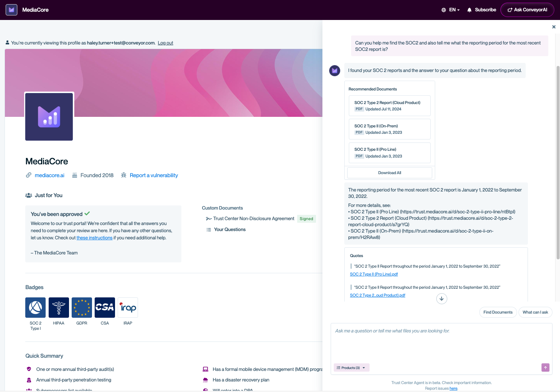Click the annual third-party audit shield icon

point(29,369)
